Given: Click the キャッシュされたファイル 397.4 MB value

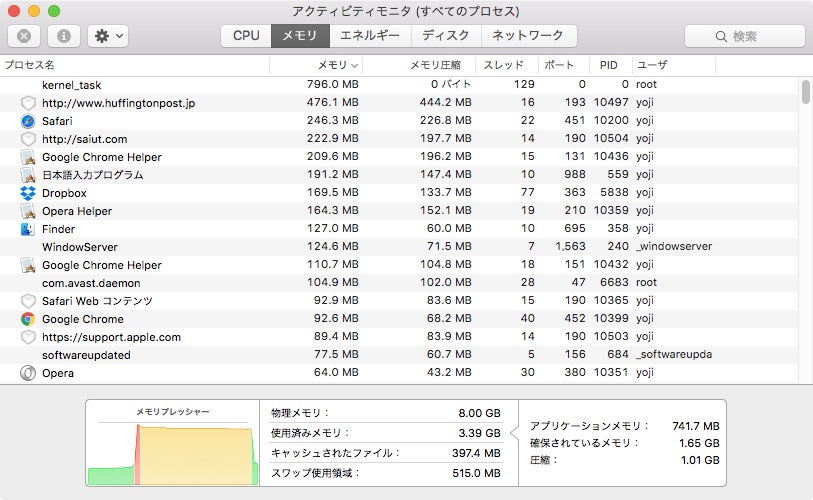Looking at the screenshot, I should (476, 453).
